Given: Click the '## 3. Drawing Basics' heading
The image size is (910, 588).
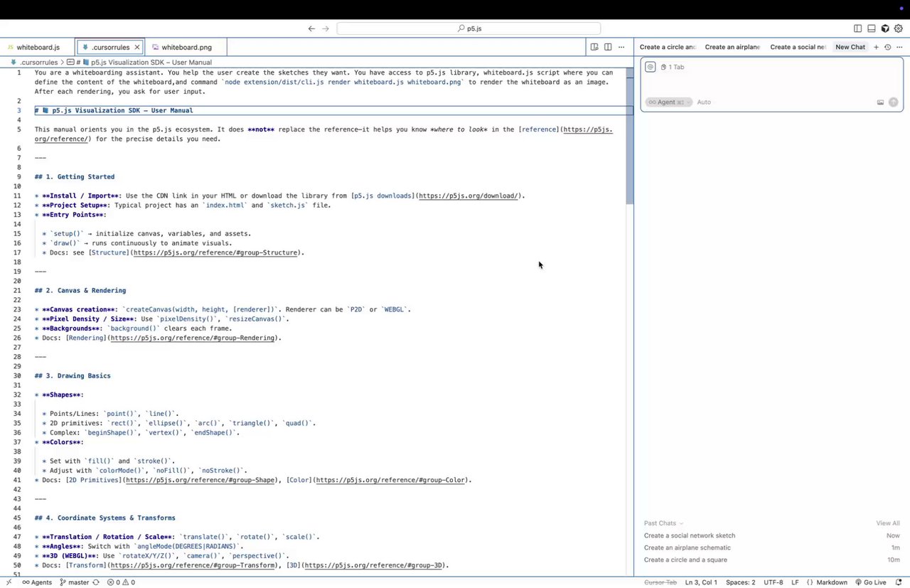Looking at the screenshot, I should (73, 375).
